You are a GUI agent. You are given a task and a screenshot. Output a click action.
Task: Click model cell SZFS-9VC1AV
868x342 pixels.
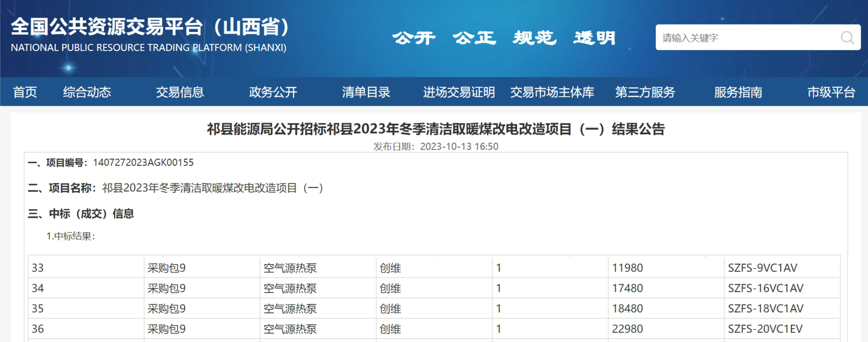pos(782,268)
